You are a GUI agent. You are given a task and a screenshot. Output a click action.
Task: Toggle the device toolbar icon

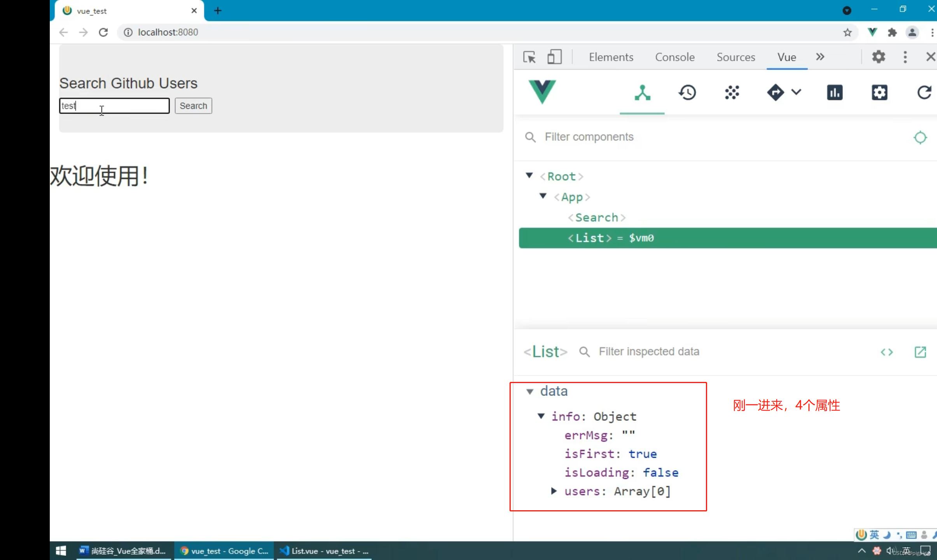tap(554, 57)
